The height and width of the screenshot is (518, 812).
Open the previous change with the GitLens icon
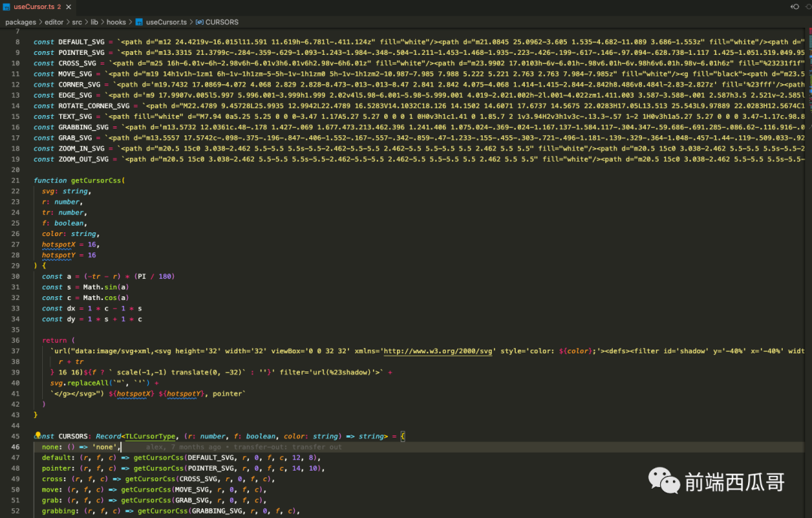tap(795, 7)
